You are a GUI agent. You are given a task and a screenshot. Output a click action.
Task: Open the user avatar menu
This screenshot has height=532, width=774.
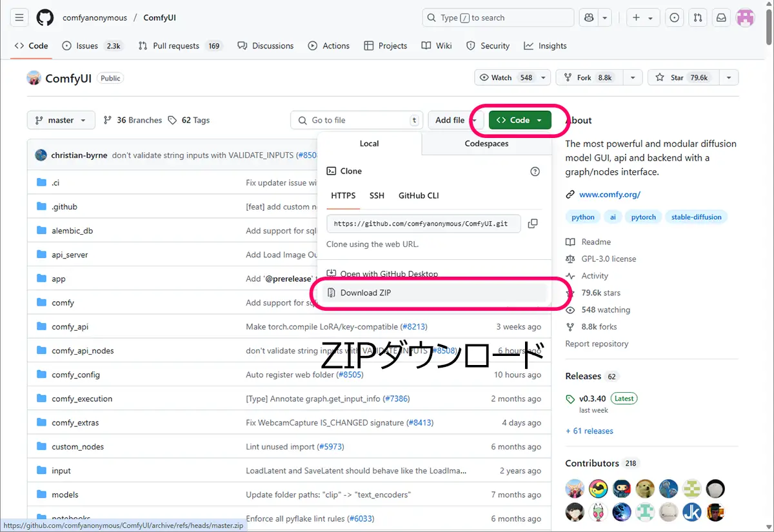click(746, 17)
